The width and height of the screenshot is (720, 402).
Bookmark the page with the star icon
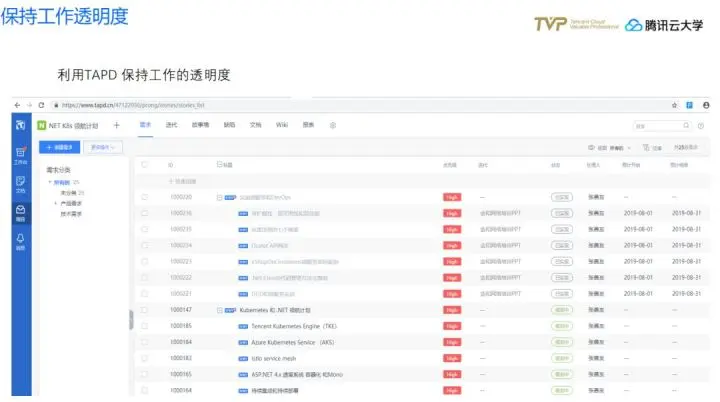674,105
